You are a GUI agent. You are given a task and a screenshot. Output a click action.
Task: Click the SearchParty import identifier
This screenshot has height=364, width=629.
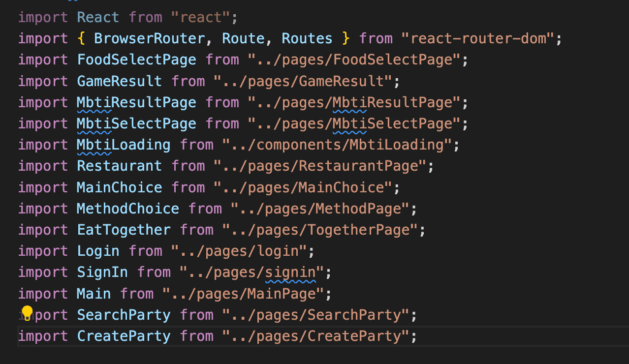[x=124, y=315]
